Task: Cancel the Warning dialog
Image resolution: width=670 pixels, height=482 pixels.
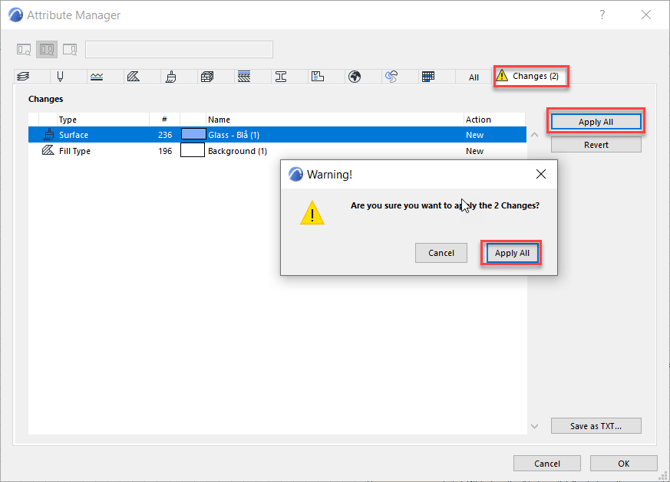Action: [441, 253]
